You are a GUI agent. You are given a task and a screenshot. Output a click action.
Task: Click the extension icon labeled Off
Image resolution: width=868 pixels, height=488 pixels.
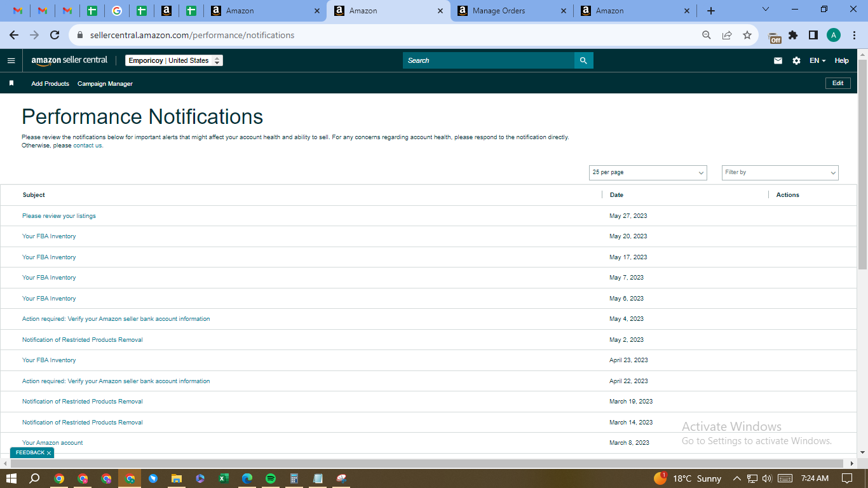pyautogui.click(x=775, y=37)
